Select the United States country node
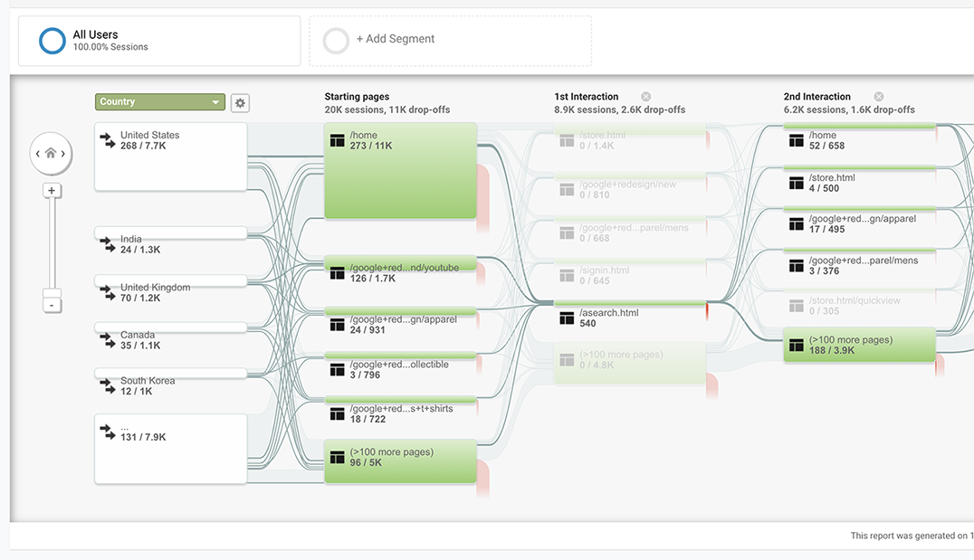The width and height of the screenshot is (974, 560). click(171, 157)
